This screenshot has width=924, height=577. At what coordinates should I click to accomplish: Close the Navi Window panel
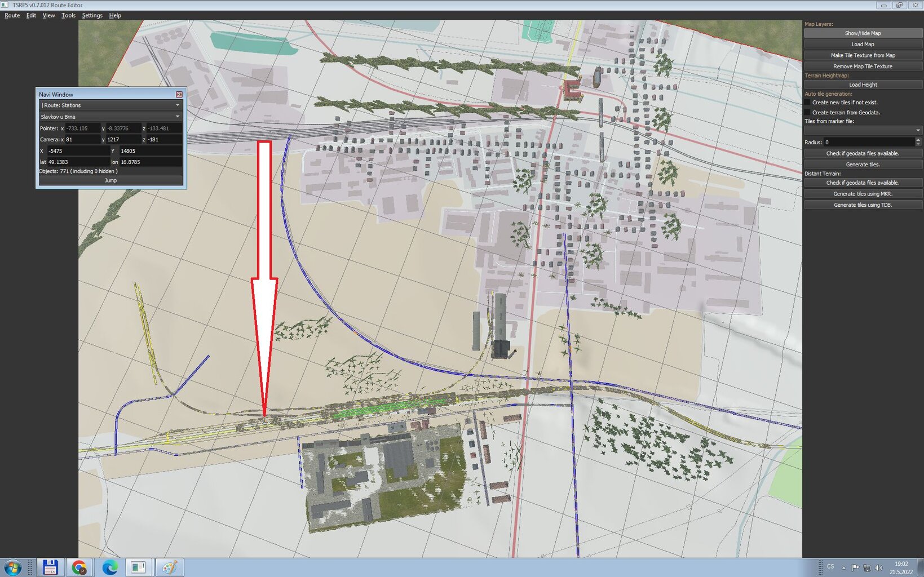coord(179,95)
